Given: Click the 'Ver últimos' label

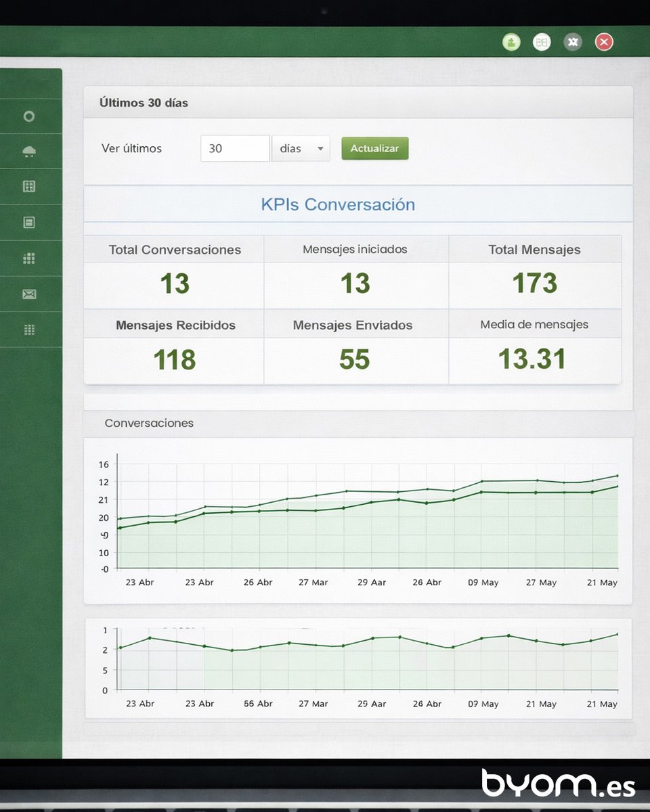Looking at the screenshot, I should [x=131, y=148].
